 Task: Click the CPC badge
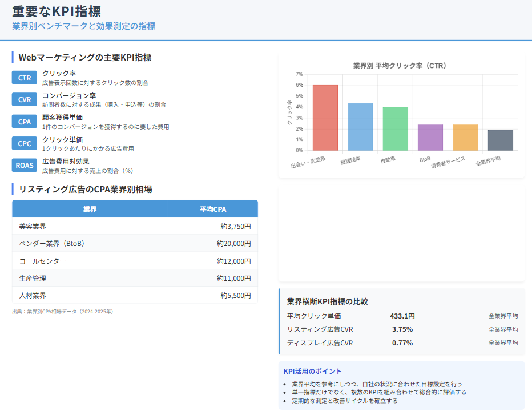click(25, 143)
